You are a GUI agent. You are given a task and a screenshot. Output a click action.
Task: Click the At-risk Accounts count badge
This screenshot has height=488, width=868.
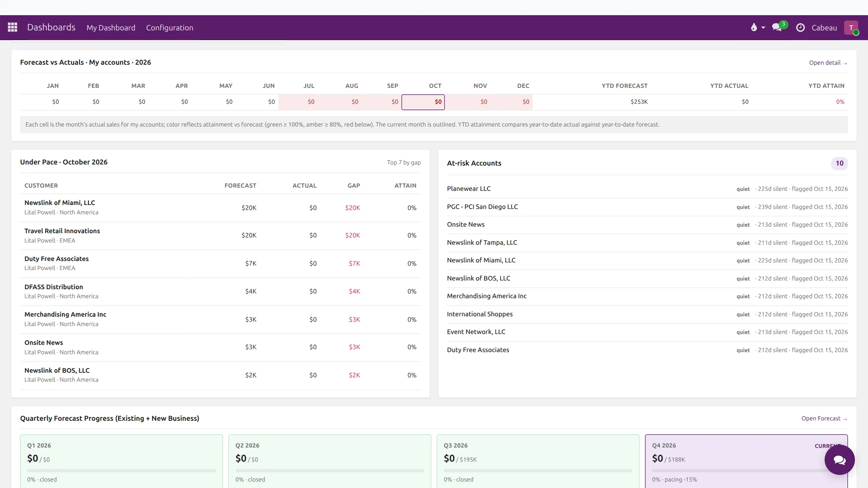point(839,163)
